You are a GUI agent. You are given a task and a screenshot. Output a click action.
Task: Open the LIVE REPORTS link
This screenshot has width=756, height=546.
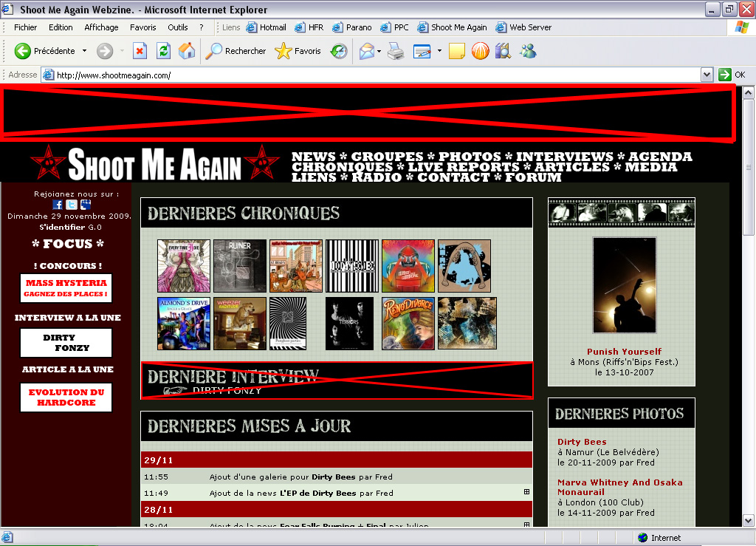[x=464, y=168]
